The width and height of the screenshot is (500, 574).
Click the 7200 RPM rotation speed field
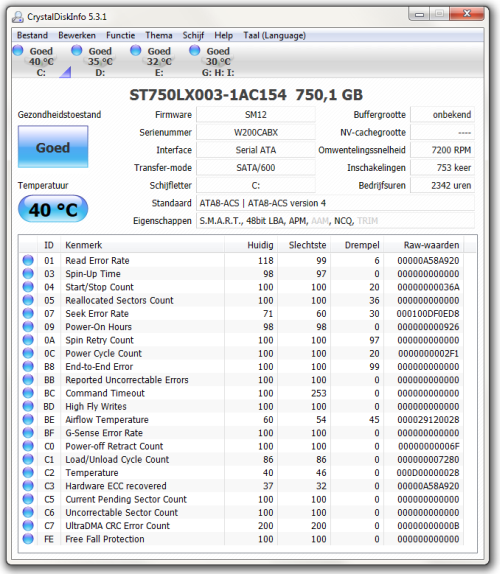coord(442,150)
